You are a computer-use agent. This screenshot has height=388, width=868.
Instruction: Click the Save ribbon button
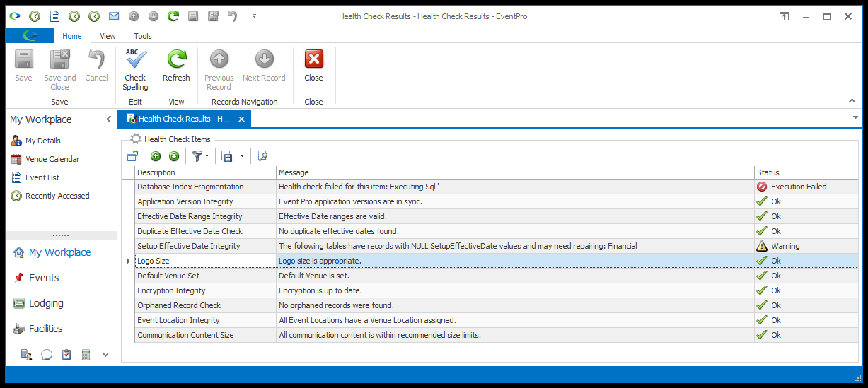[x=23, y=66]
